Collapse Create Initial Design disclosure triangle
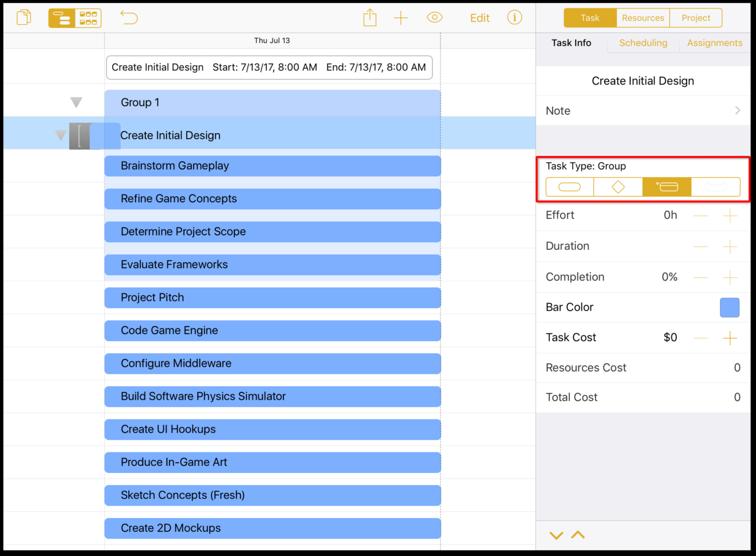Image resolution: width=756 pixels, height=556 pixels. (x=60, y=135)
